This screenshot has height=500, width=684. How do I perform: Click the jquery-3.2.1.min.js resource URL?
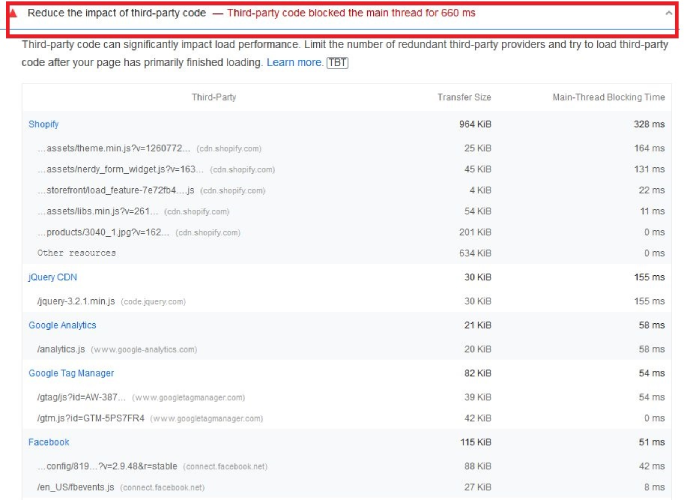pyautogui.click(x=76, y=301)
